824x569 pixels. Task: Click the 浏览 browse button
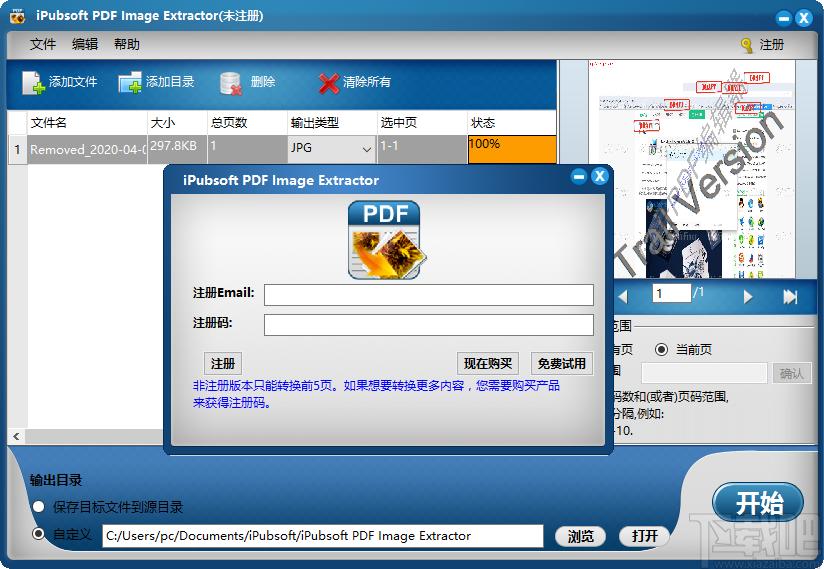tap(581, 536)
